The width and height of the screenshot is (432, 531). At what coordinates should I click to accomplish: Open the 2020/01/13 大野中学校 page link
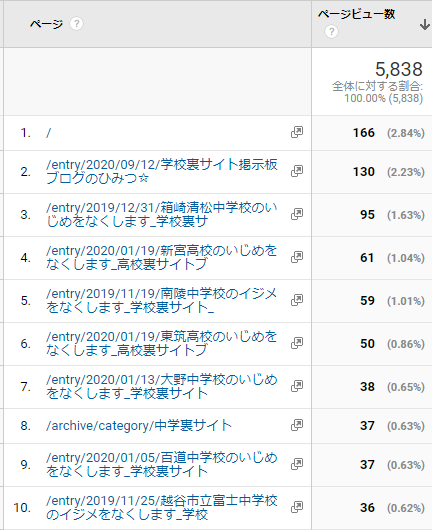[162, 386]
